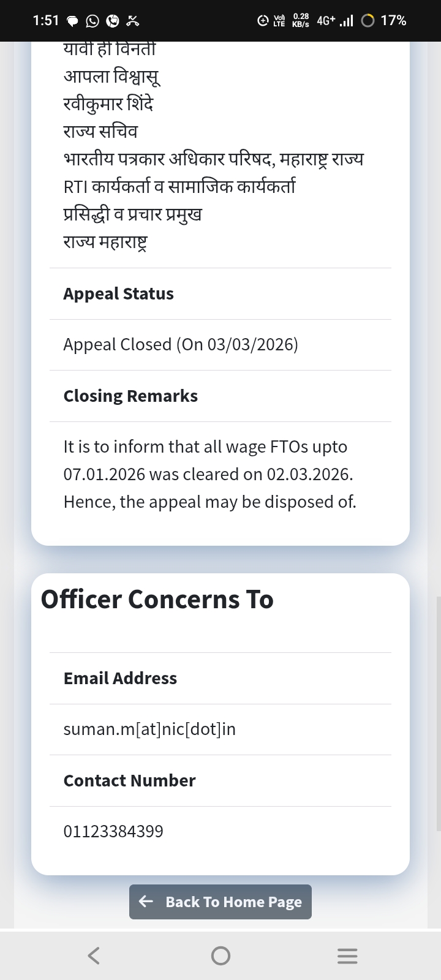Click the Closing Remarks heading
This screenshot has width=441, height=980.
click(x=130, y=396)
